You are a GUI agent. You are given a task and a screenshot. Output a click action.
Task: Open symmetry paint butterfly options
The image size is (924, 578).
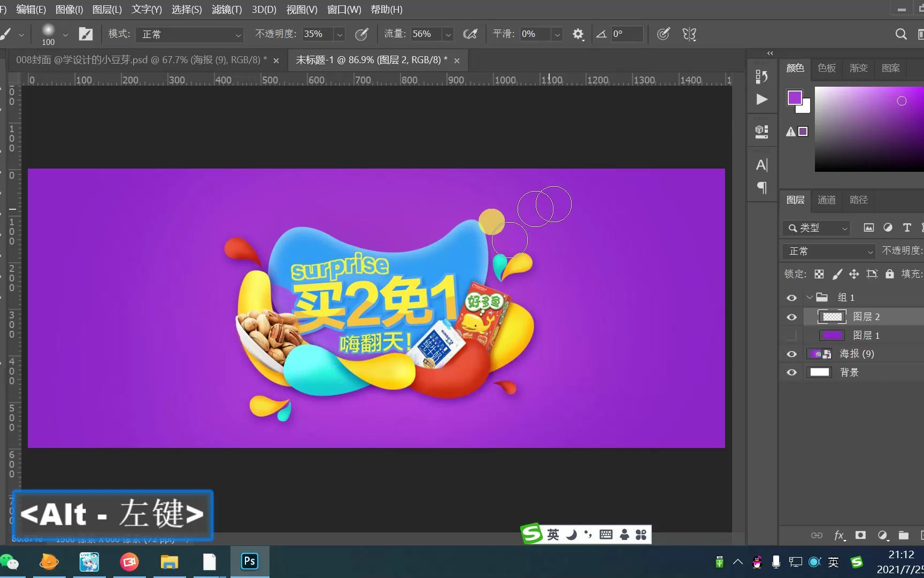689,34
